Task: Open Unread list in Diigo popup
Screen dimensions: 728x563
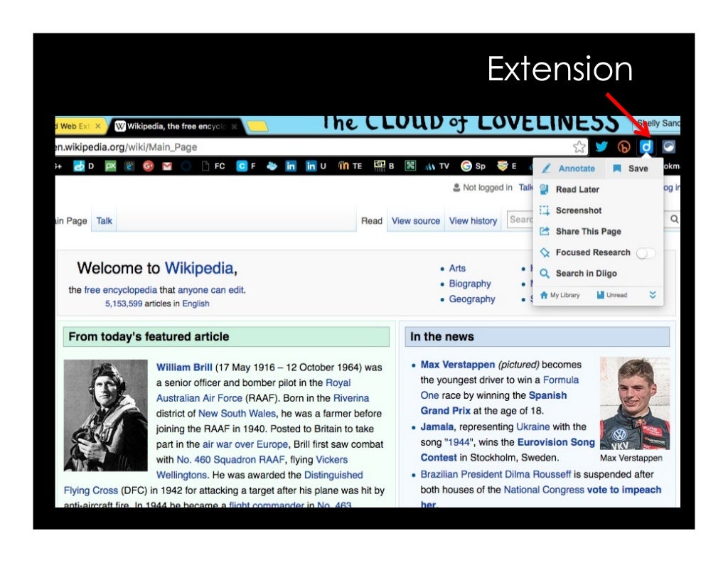Action: (612, 295)
